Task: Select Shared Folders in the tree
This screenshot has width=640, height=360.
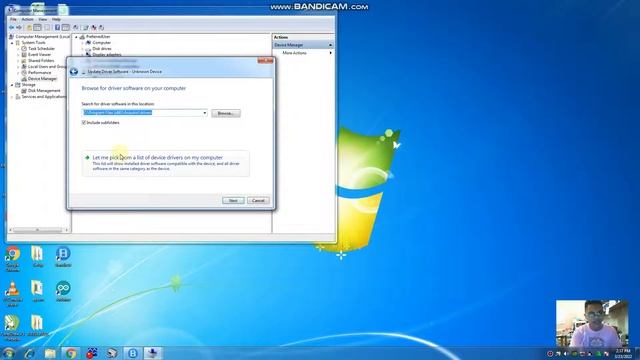Action: pyautogui.click(x=41, y=60)
